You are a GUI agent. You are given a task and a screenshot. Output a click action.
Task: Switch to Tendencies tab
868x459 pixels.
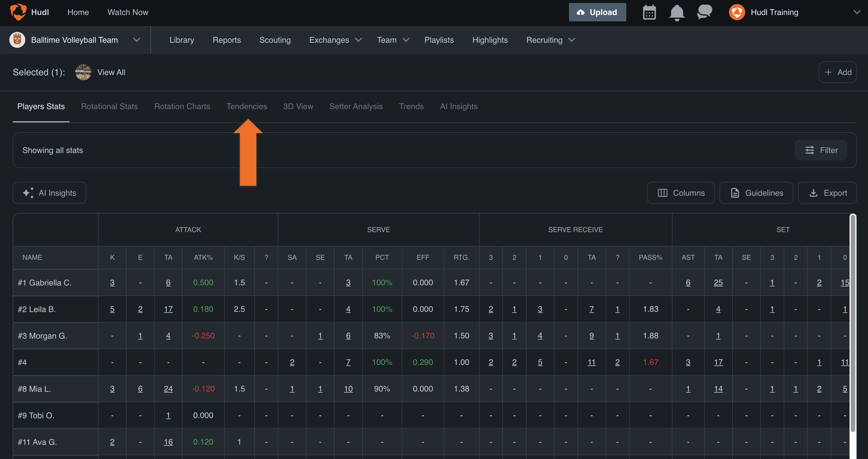(x=247, y=106)
